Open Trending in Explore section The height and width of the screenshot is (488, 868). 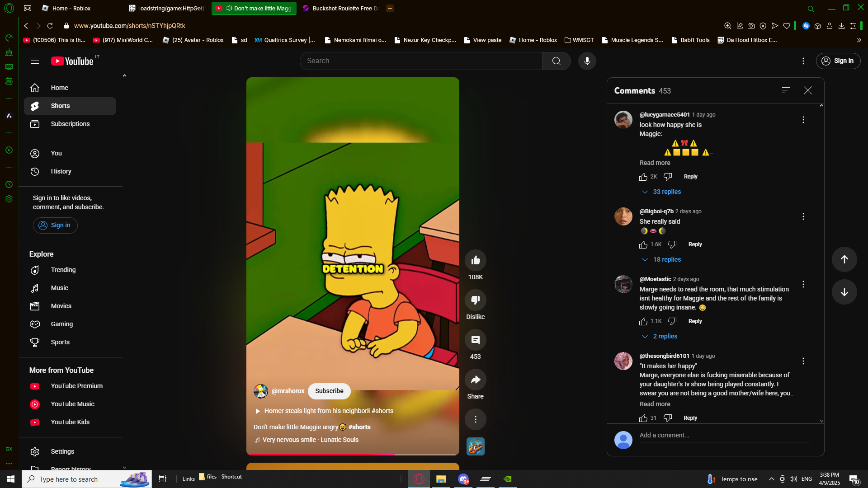tap(70, 270)
